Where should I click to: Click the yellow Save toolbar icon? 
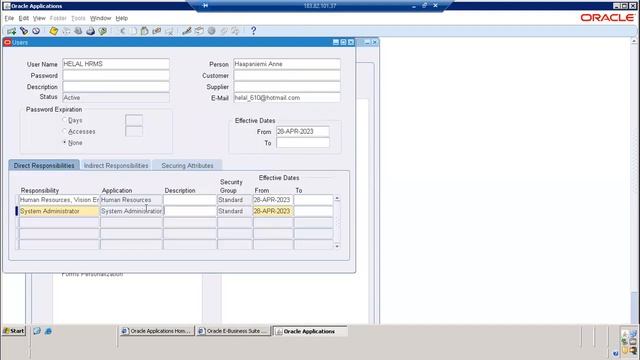[53, 31]
